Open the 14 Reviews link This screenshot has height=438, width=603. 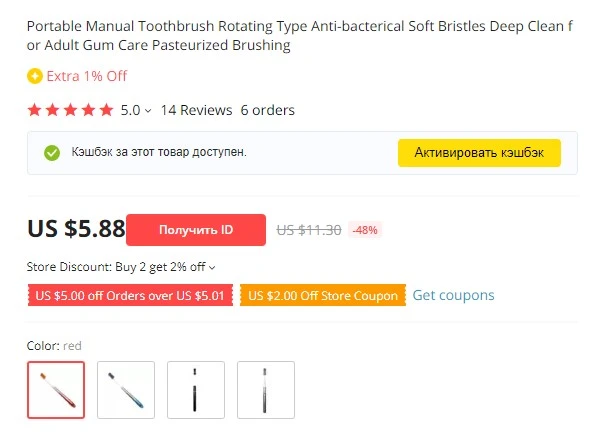click(197, 110)
